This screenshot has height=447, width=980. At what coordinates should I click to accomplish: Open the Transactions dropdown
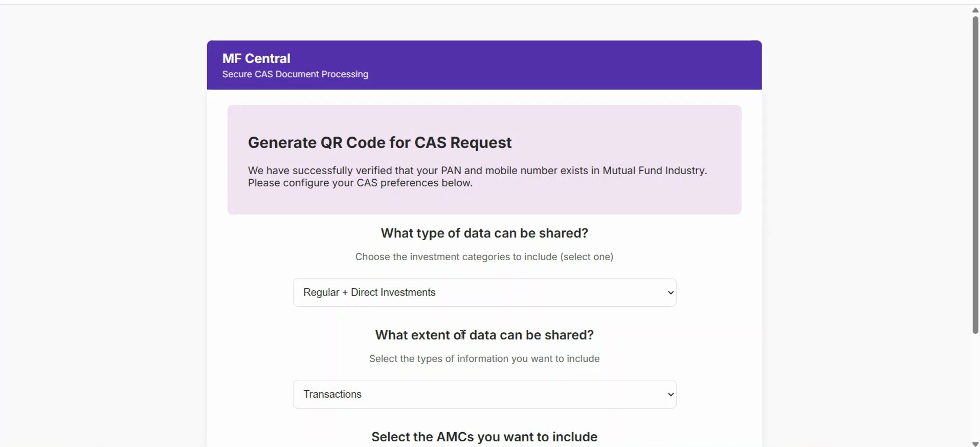(x=484, y=394)
